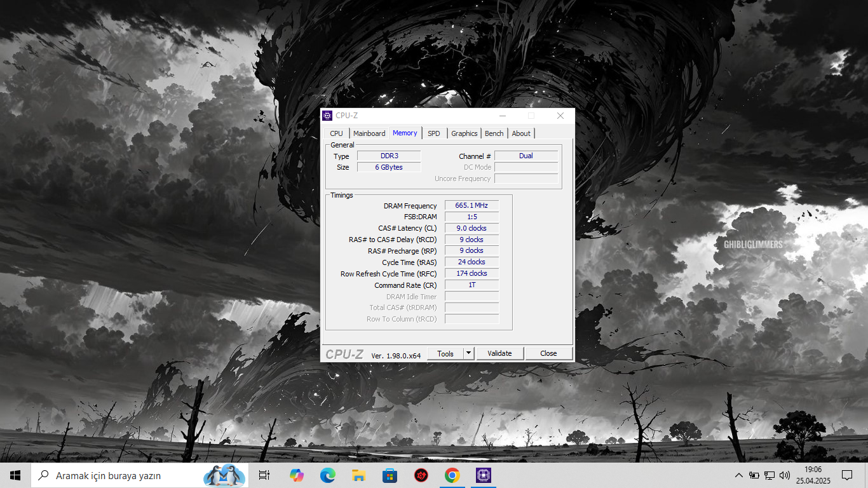The image size is (868, 488).
Task: Open the CPU-Z app on the taskbar
Action: (484, 475)
